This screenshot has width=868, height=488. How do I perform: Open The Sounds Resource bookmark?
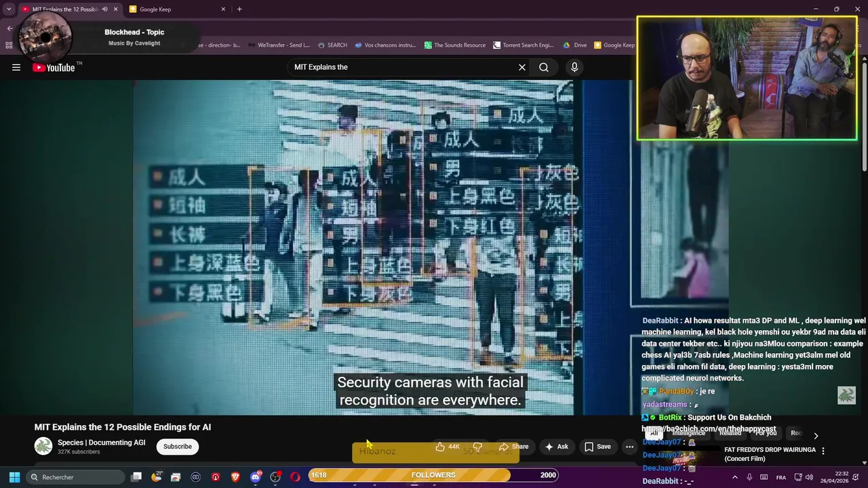pos(455,45)
